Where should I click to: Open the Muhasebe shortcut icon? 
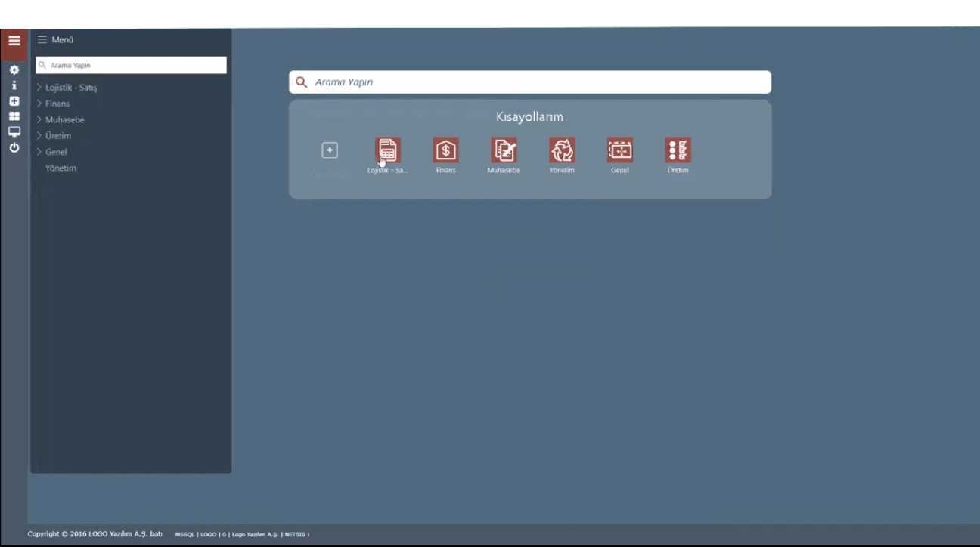click(504, 150)
